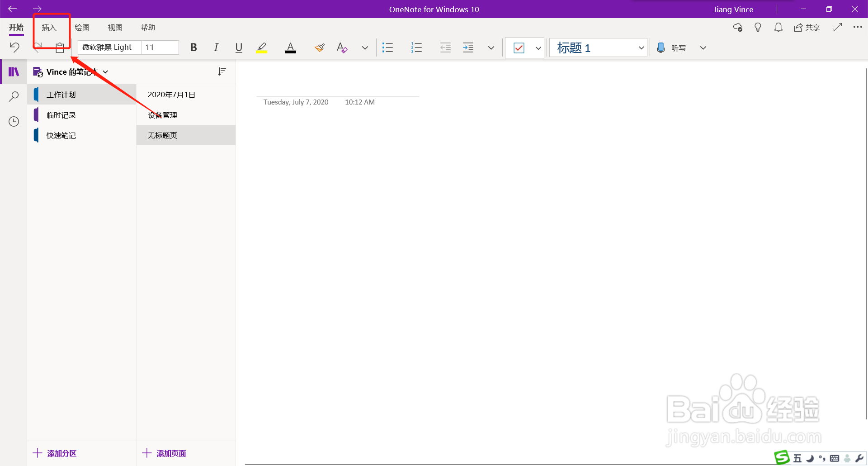Viewport: 868px width, 466px height.
Task: Open the tags dropdown arrow
Action: pyautogui.click(x=538, y=48)
